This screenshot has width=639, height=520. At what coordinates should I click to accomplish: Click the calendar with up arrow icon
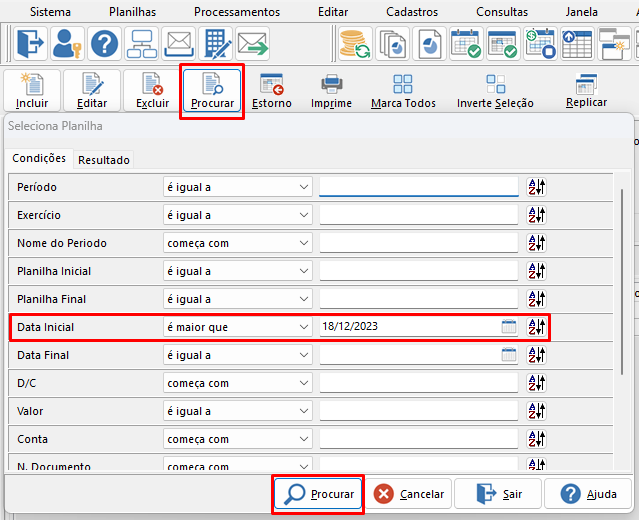tap(577, 44)
